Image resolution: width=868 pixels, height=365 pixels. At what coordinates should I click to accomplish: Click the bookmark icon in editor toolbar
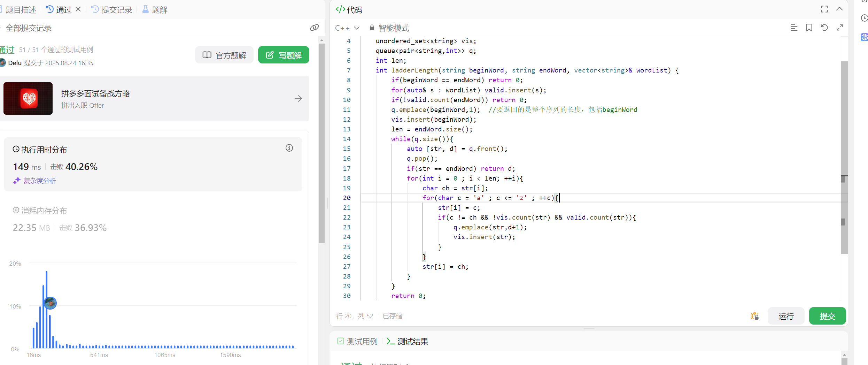tap(809, 28)
